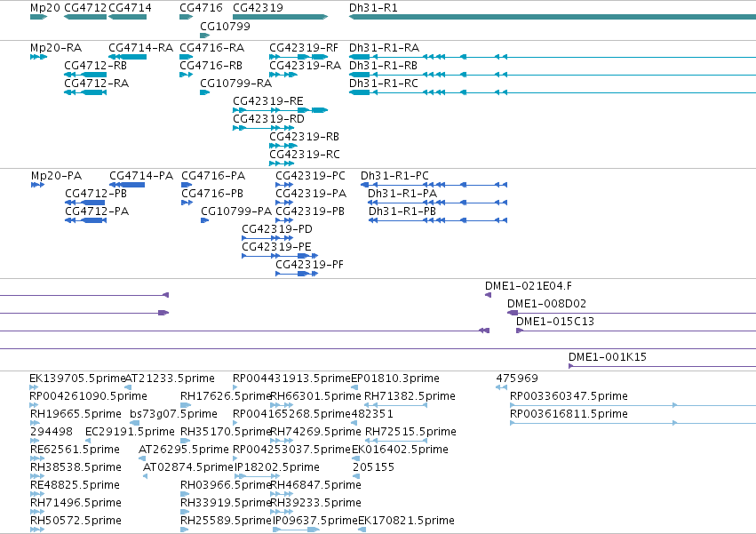
Task: Click transcript Dh31-R1-RB
Action: tap(383, 66)
